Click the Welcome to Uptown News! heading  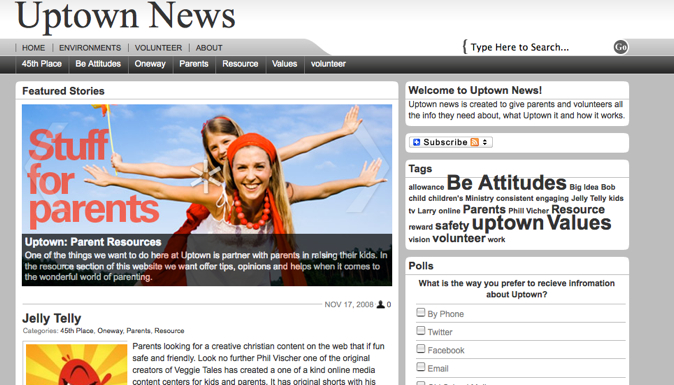[x=475, y=90]
